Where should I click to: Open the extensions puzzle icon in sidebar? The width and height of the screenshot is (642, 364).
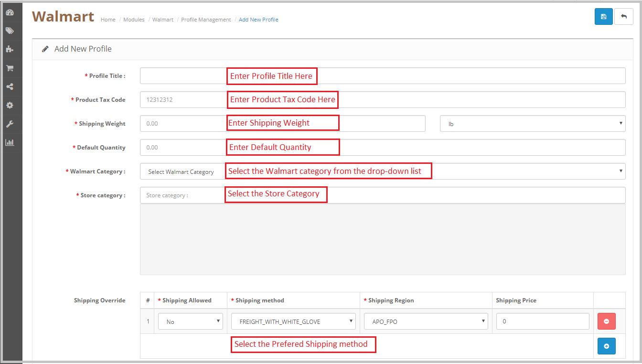pos(10,49)
